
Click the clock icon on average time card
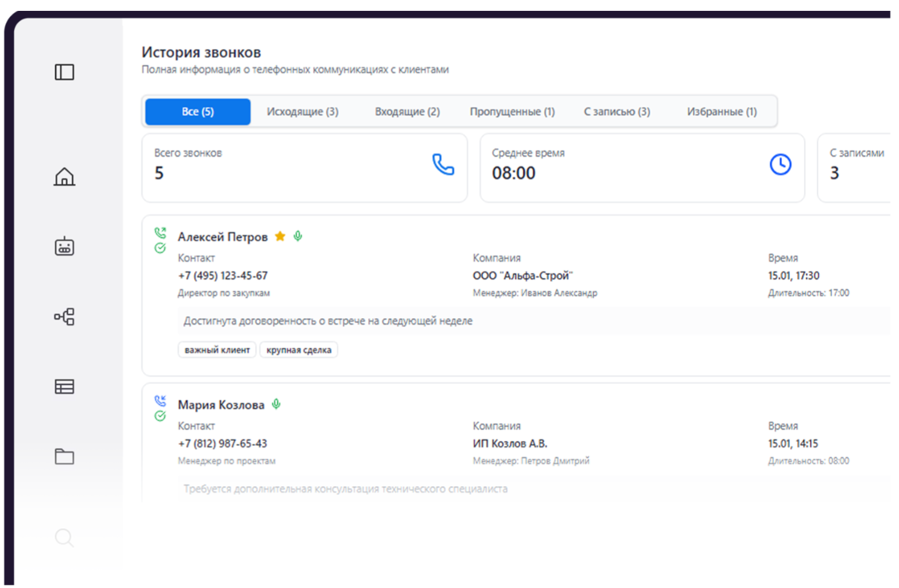tap(780, 163)
